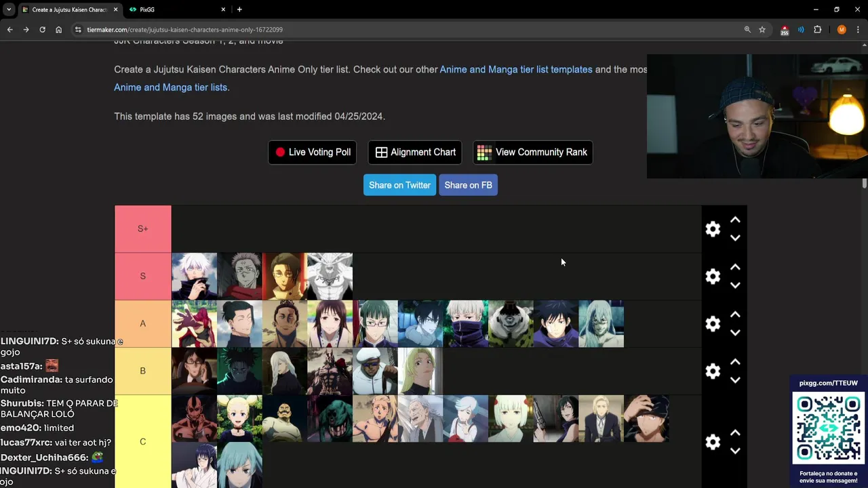
Task: Select the masked white-haired character in A tier
Action: click(x=465, y=324)
